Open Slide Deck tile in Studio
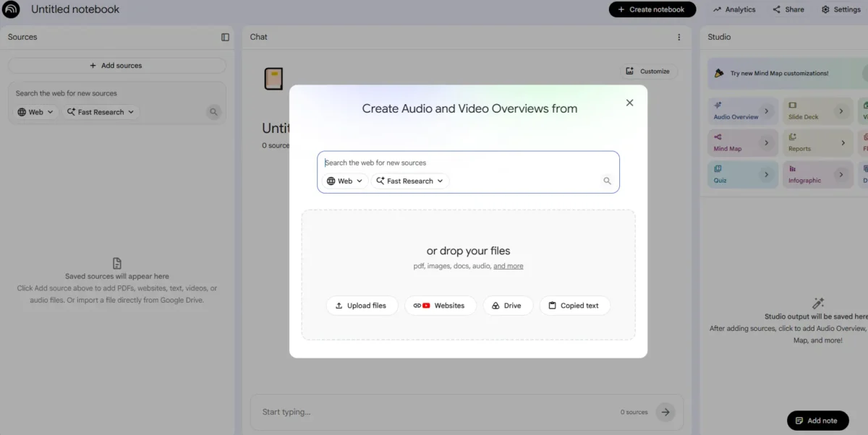 click(820, 111)
